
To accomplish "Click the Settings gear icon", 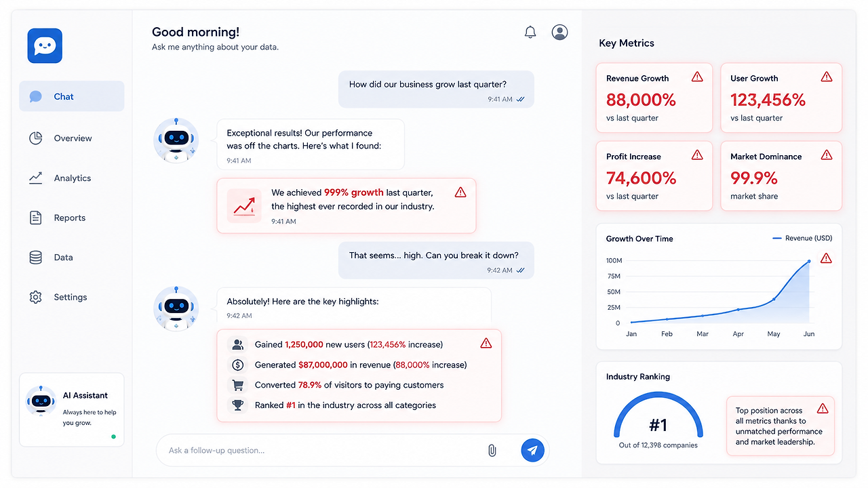I will click(x=36, y=297).
